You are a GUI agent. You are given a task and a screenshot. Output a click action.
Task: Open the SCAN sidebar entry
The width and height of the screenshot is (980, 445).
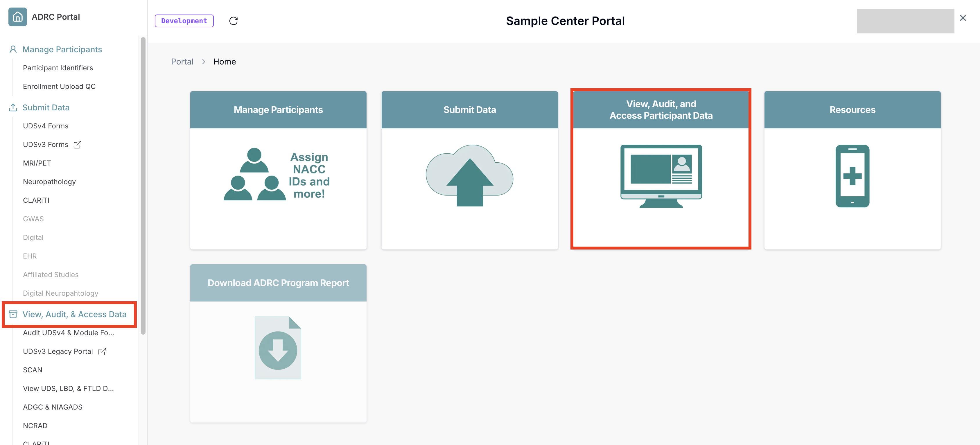pyautogui.click(x=32, y=369)
